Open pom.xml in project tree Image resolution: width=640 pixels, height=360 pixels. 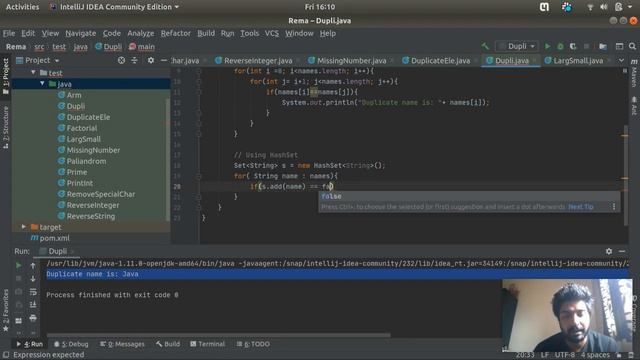tap(54, 238)
